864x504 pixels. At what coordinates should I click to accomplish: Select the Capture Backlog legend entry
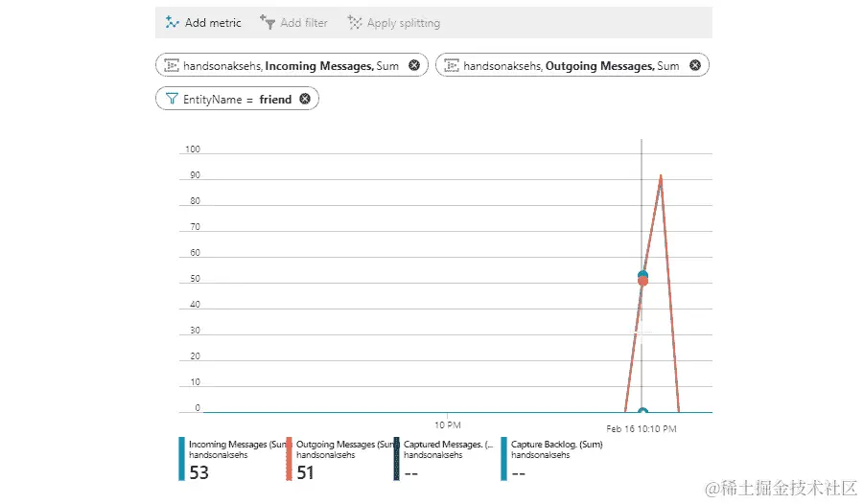point(552,459)
